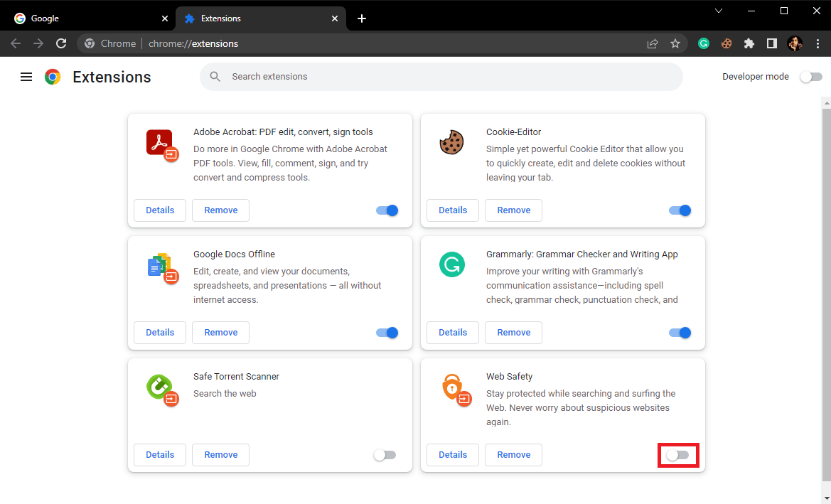Open the tab search chevron

pos(719,11)
